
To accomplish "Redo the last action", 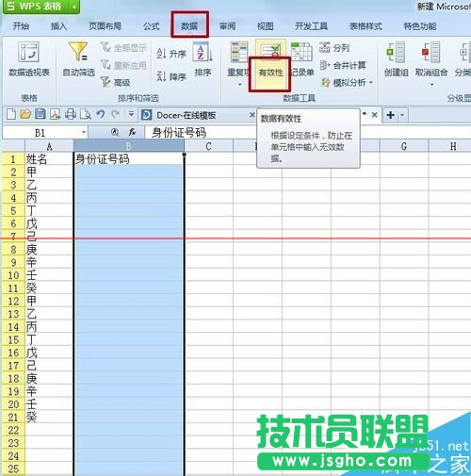I will [x=115, y=114].
